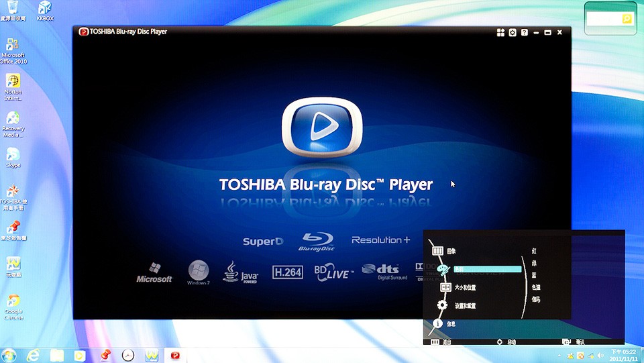Select 大小和位置 in the OSD menu
This screenshot has width=644, height=363.
tap(465, 287)
